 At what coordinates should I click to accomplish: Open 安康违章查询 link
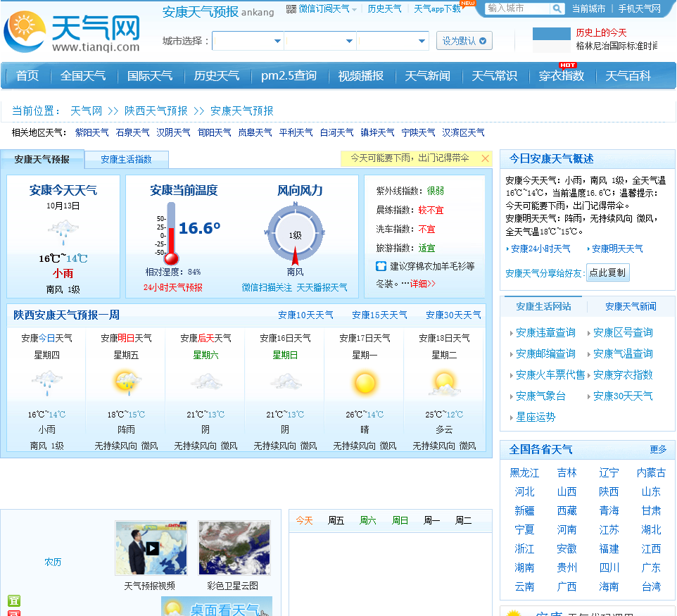(x=545, y=332)
